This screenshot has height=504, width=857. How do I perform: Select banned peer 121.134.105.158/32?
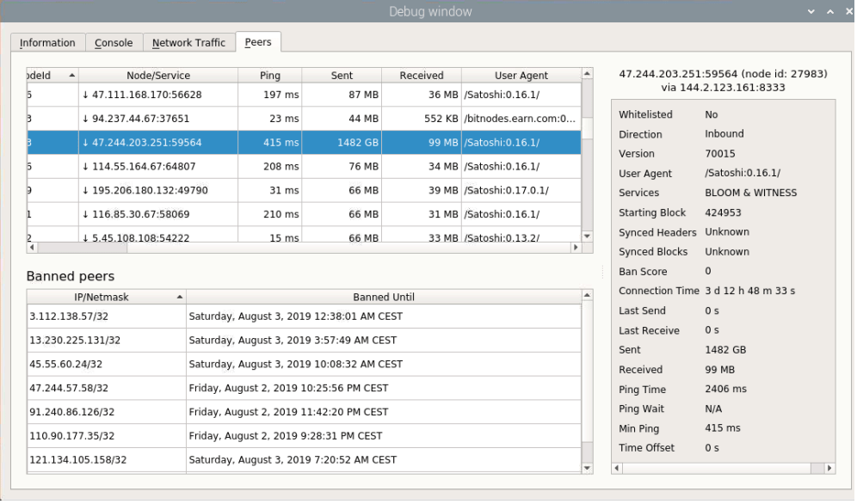click(x=103, y=460)
